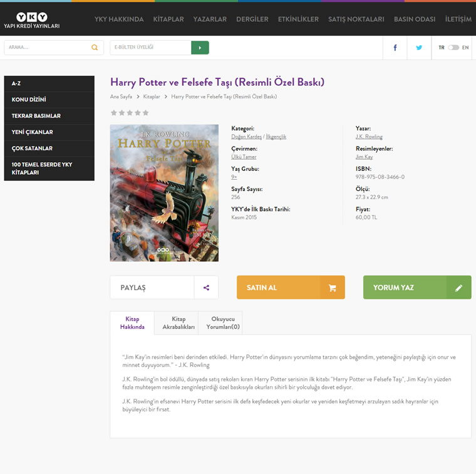This screenshot has width=476, height=474.
Task: Toggle the TR/EN language switch
Action: tap(453, 48)
